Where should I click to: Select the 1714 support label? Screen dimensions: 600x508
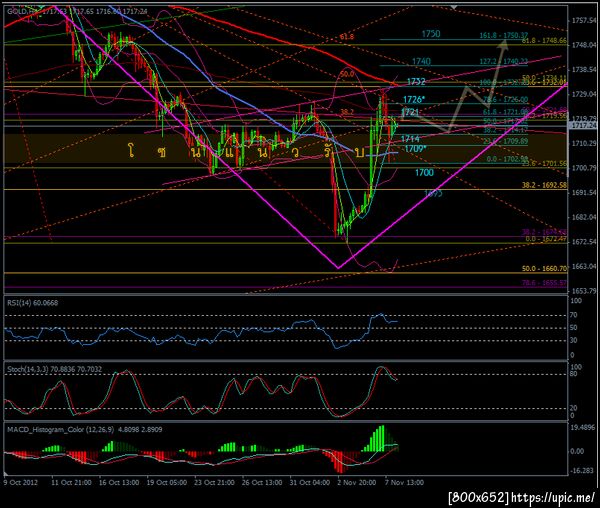point(411,138)
